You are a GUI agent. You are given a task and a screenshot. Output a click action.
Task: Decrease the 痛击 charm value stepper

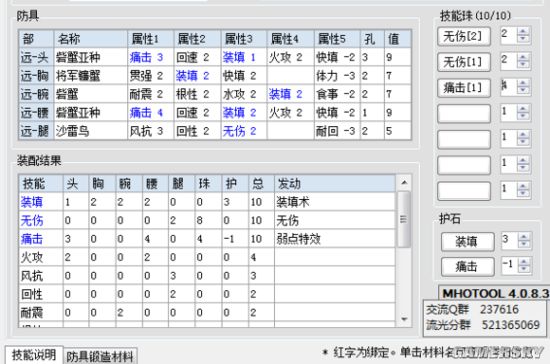(524, 269)
